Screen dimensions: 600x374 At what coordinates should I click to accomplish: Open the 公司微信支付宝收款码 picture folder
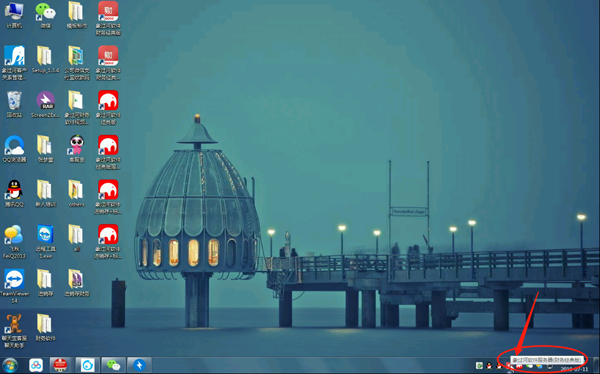tap(77, 63)
